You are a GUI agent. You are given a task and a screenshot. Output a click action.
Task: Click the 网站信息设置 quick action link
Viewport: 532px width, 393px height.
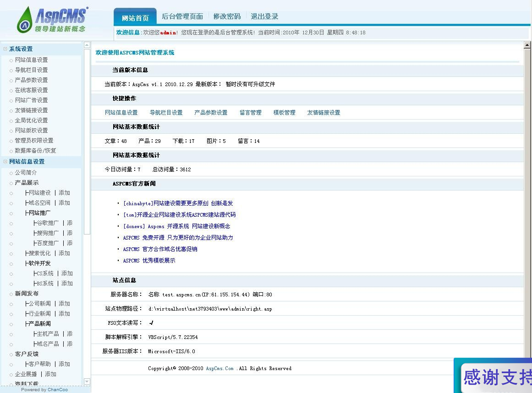pos(121,113)
